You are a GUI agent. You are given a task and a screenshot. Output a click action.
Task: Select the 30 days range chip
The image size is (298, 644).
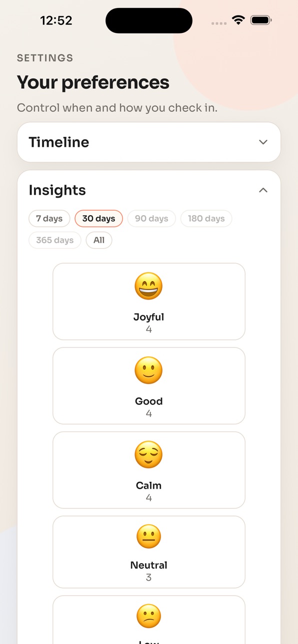pyautogui.click(x=98, y=219)
